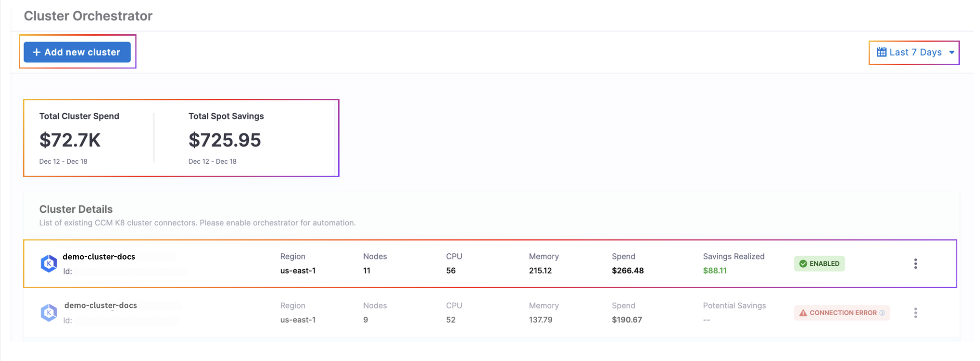
Task: Click the green checkmark icon in the ENABLED badge
Action: pyautogui.click(x=803, y=264)
